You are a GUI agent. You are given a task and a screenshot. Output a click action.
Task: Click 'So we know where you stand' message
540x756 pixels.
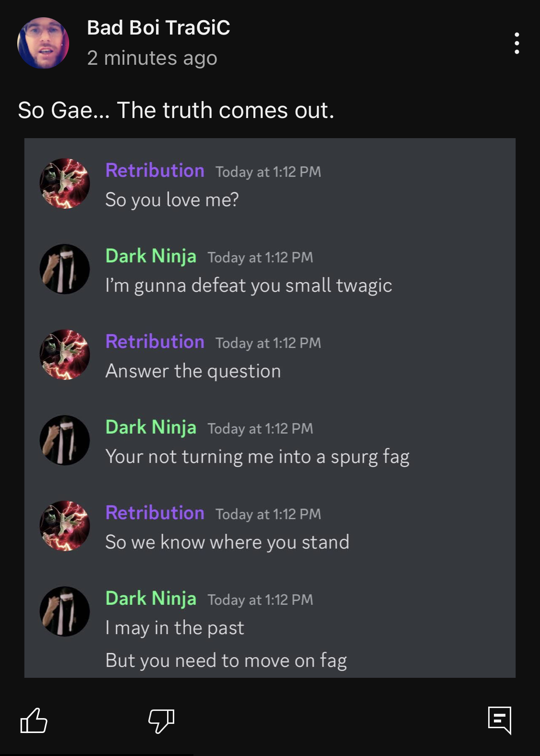click(x=227, y=542)
